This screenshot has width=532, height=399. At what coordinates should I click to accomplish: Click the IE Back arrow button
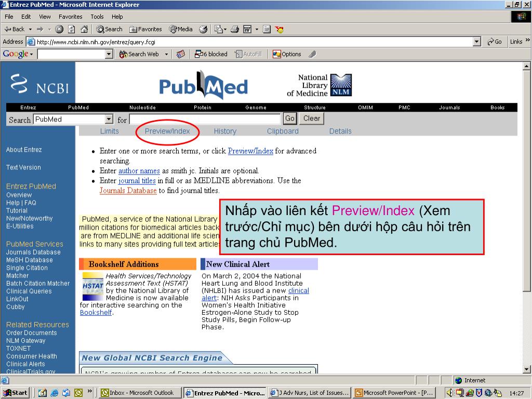click(14, 29)
